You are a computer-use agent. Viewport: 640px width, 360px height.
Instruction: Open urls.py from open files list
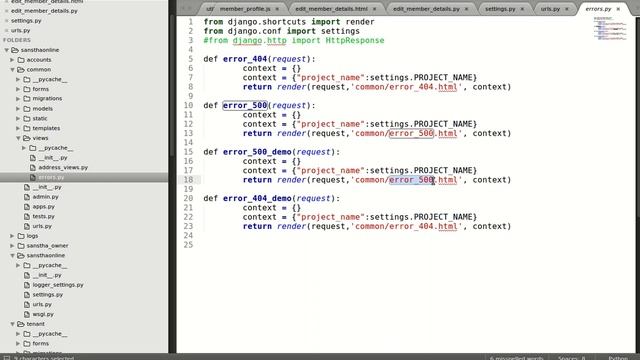(x=20, y=30)
